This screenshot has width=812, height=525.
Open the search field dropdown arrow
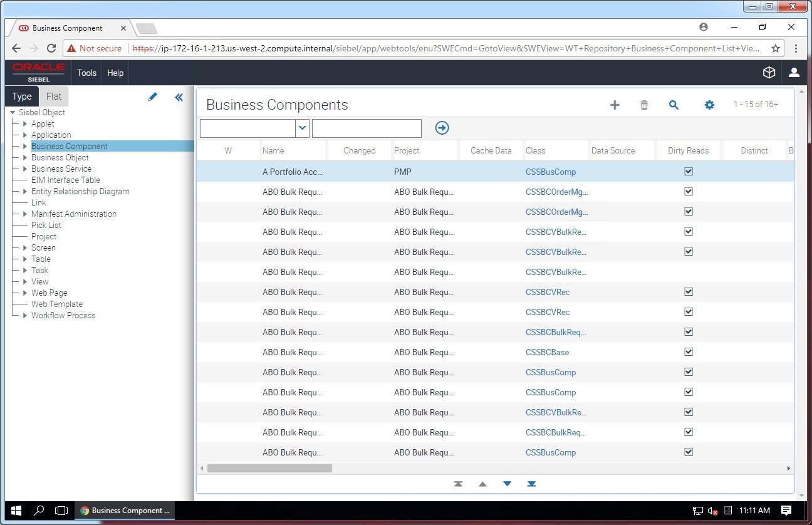(x=303, y=128)
